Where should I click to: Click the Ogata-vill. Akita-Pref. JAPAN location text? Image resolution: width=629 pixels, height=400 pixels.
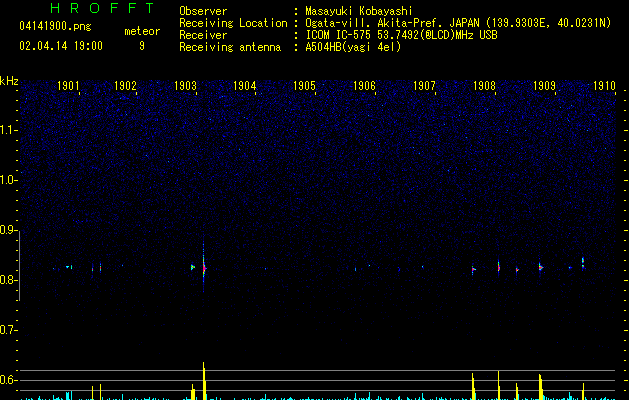(458, 23)
